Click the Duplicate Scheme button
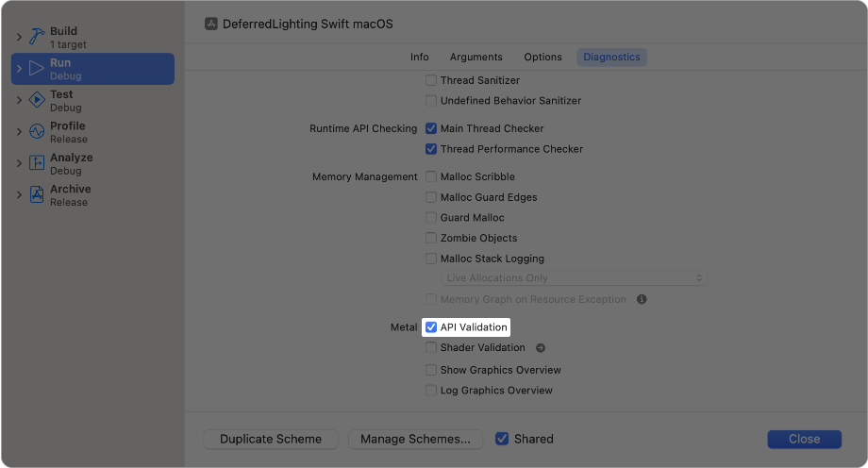The width and height of the screenshot is (868, 468). coord(271,439)
